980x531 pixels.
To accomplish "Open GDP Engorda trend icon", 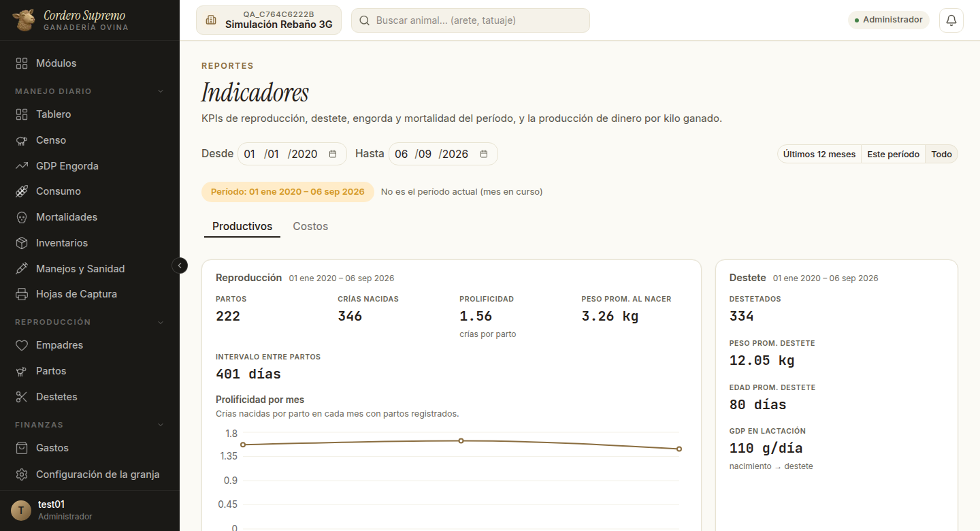I will pyautogui.click(x=22, y=166).
